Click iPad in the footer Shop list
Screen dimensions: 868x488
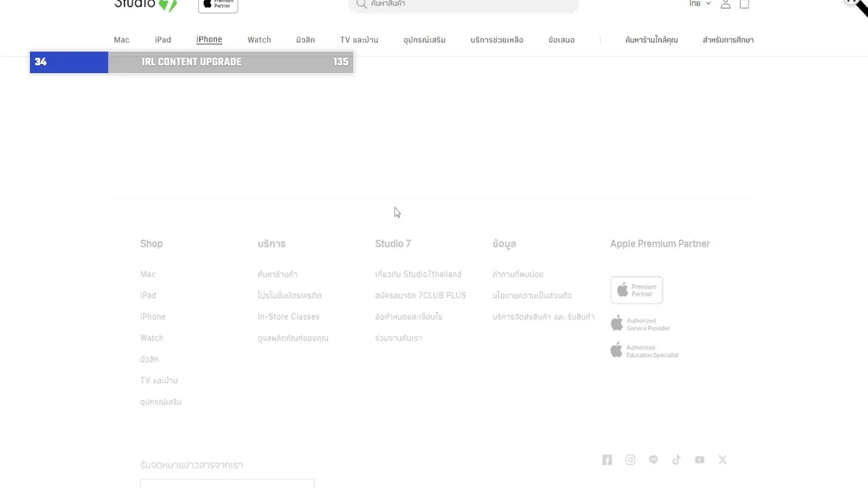pos(148,296)
